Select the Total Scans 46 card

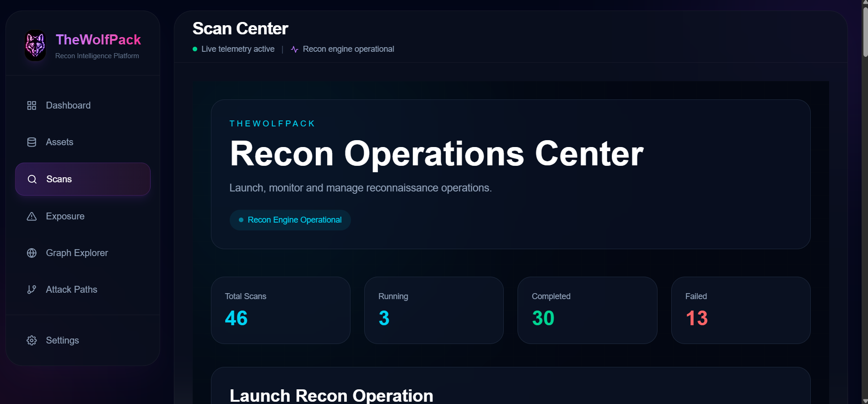pos(280,310)
